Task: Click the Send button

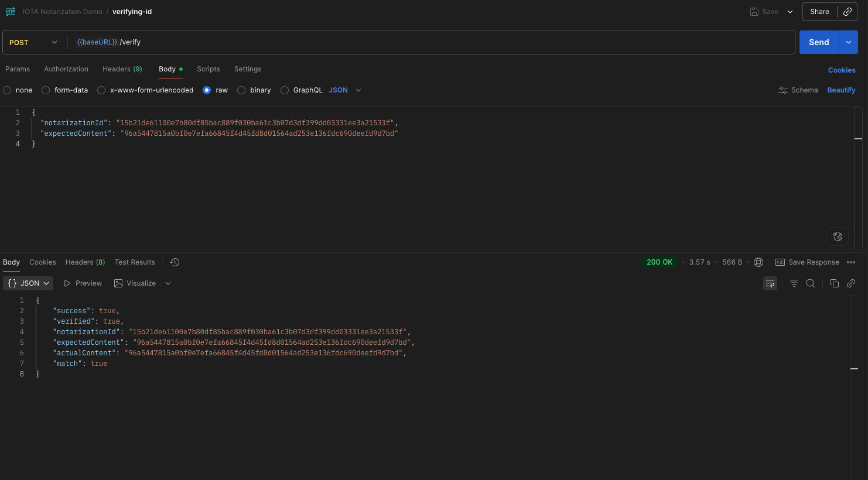Action: pos(819,42)
